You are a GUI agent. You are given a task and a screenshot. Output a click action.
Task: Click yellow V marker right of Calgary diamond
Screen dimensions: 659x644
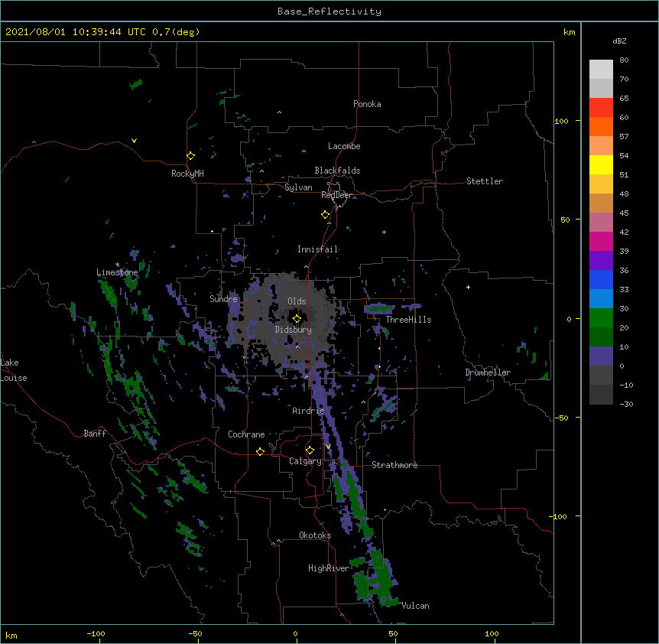point(328,447)
